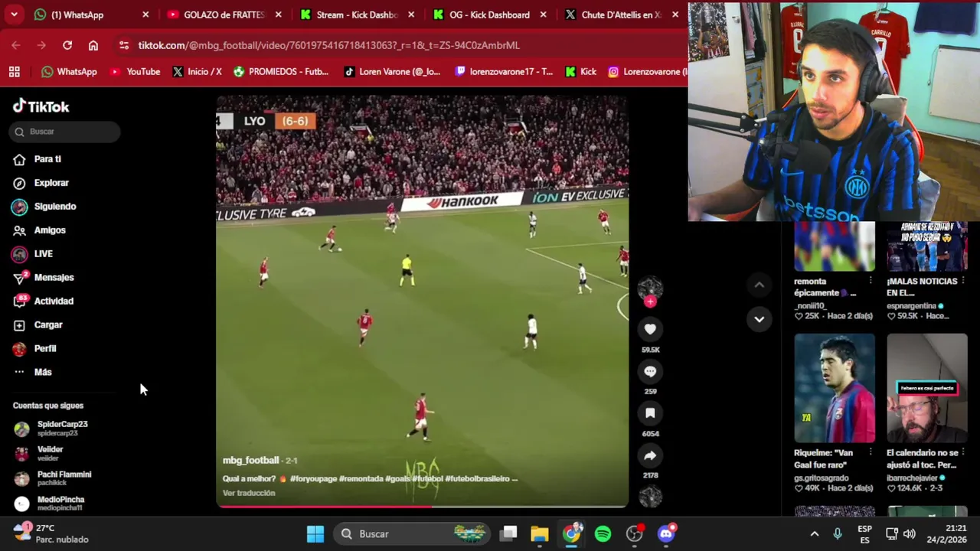Open options for MALAS NOTICIAS video

963,282
